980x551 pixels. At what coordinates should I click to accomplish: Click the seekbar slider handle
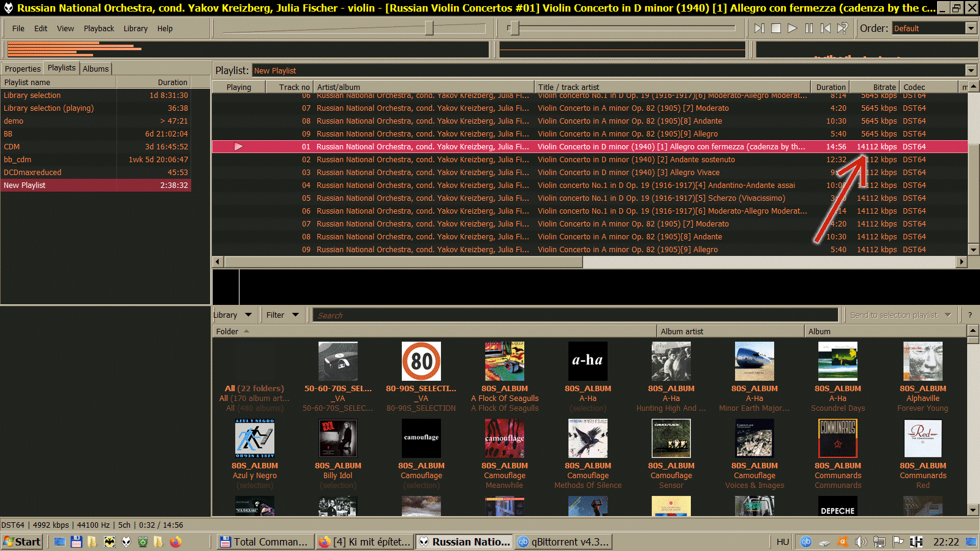click(x=514, y=28)
